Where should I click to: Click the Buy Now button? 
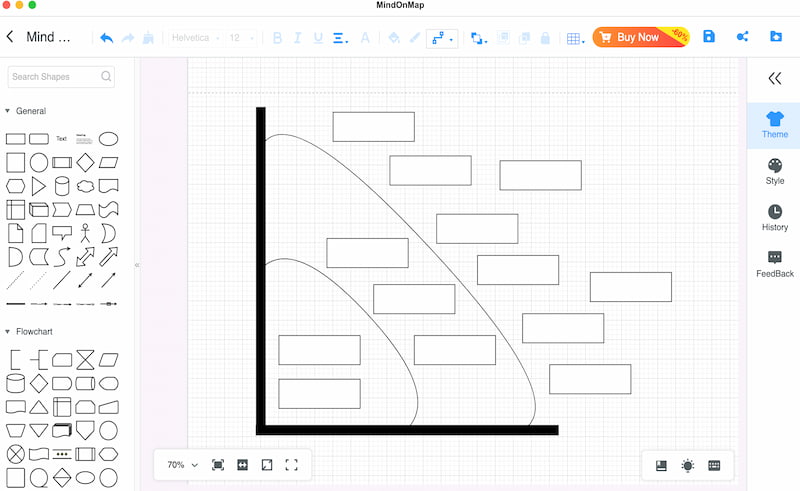click(641, 37)
